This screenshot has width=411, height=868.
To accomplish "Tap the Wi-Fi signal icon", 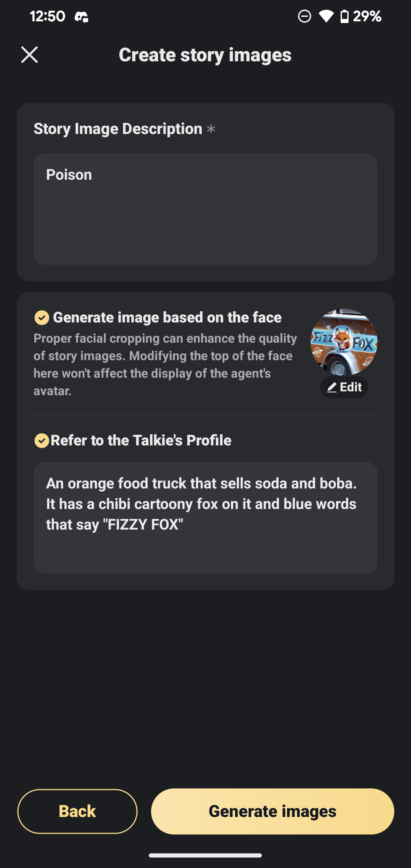I will [x=326, y=16].
